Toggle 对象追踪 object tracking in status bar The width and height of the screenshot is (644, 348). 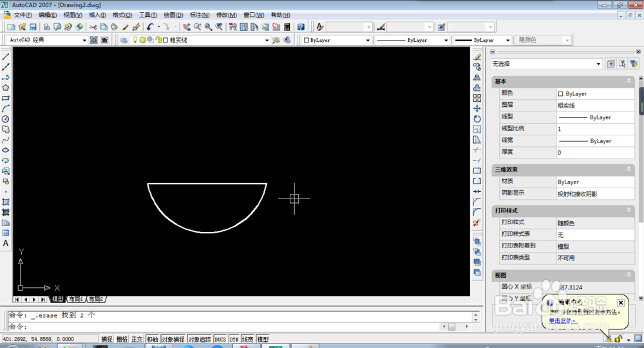coord(199,340)
